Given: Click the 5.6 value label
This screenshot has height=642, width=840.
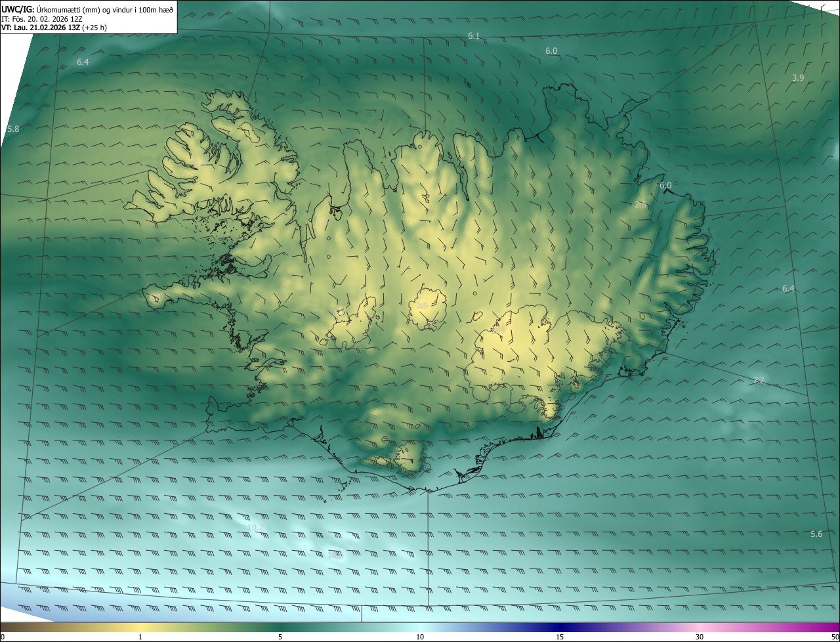Looking at the screenshot, I should point(816,534).
